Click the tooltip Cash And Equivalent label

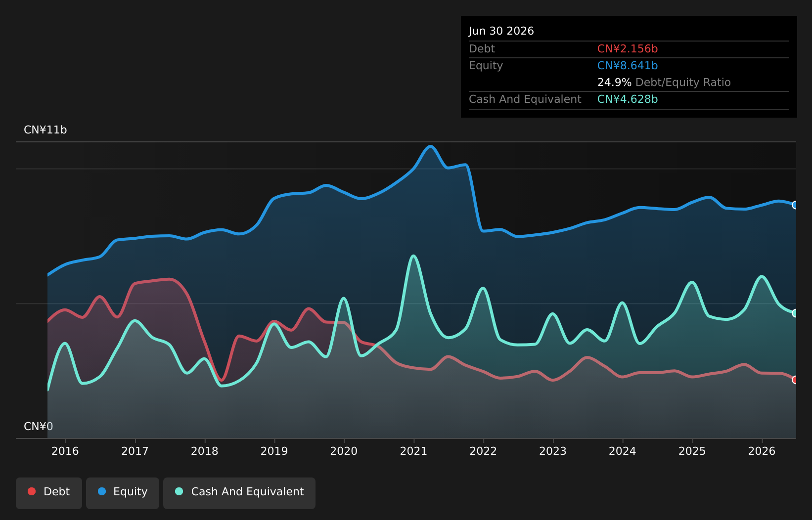(x=525, y=99)
